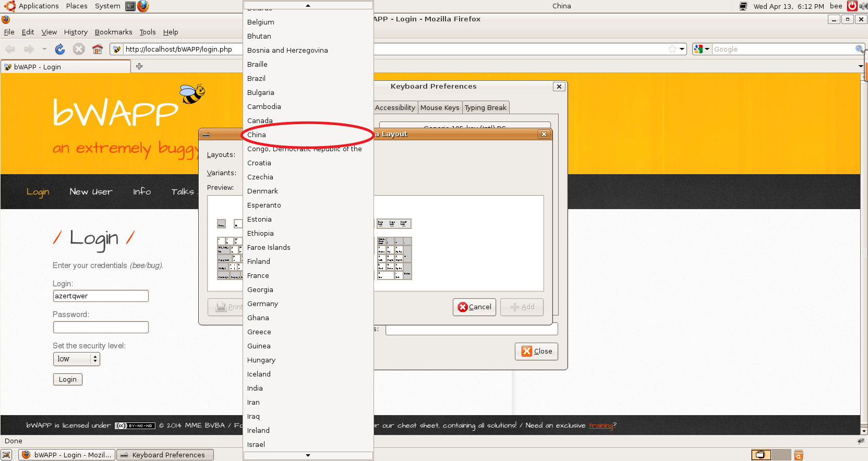
Task: Open URL bar history dropdown arrow
Action: 682,49
